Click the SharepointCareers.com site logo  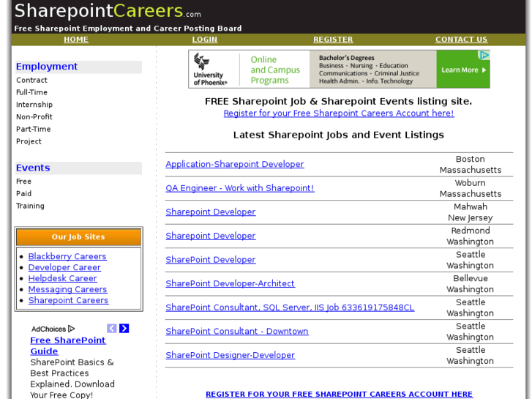(108, 11)
